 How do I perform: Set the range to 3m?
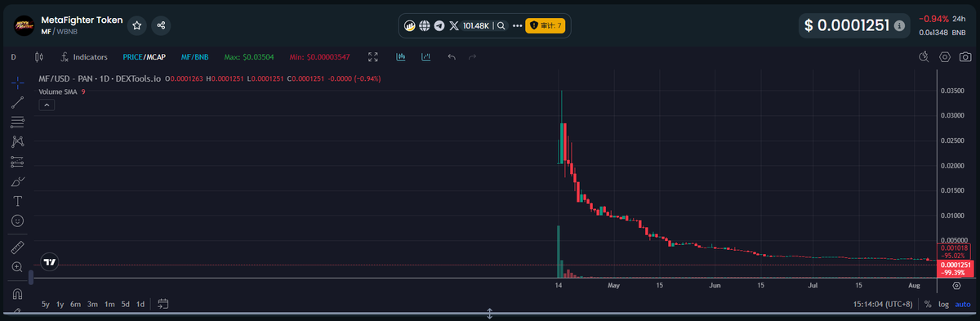tap(92, 304)
